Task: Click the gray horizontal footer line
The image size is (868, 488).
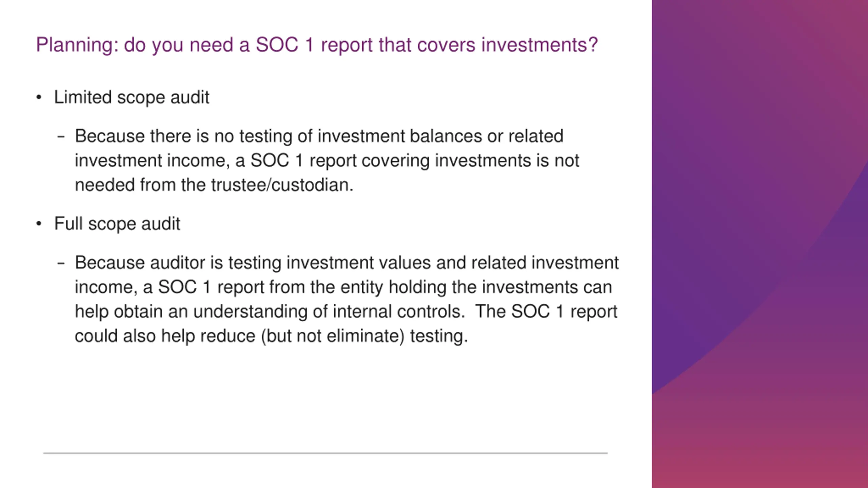Action: [x=325, y=453]
